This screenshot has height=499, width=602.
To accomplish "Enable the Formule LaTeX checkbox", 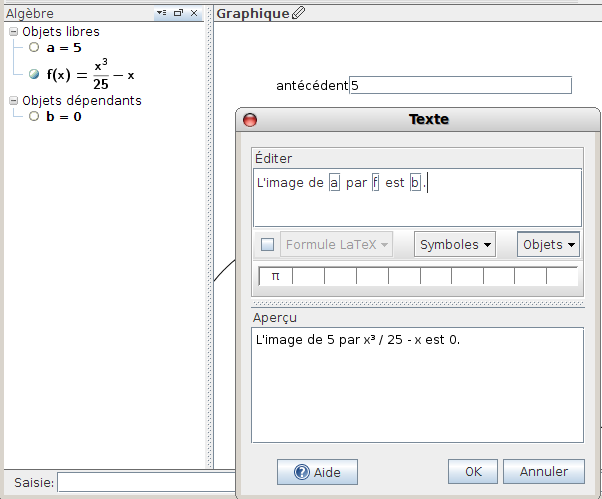I will click(x=267, y=244).
